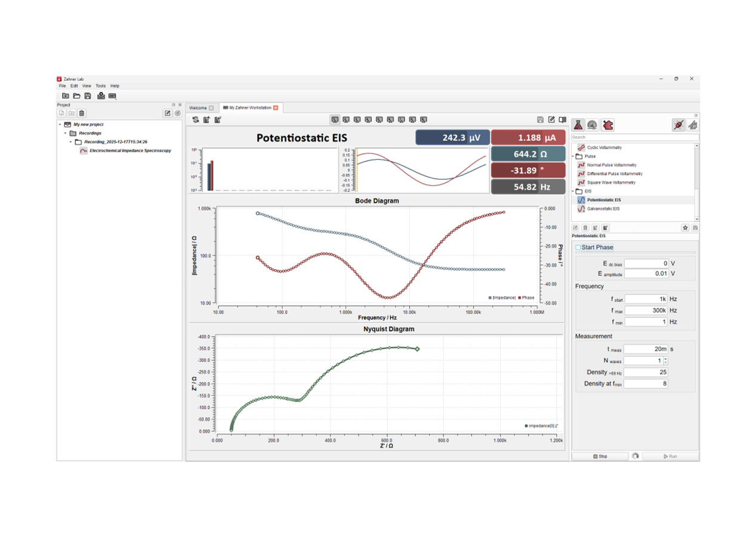This screenshot has width=756, height=537.
Task: Click the resistor connection icon
Action: 678,125
